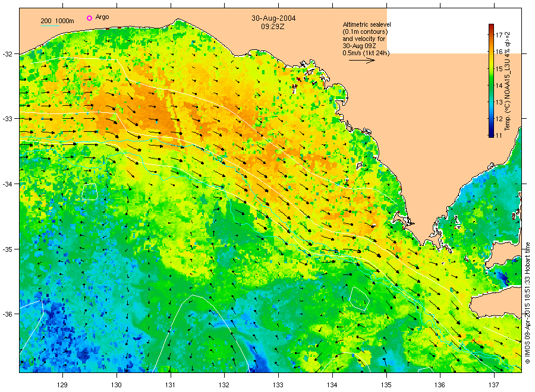Click the '135' longitude axis label

pos(386,385)
